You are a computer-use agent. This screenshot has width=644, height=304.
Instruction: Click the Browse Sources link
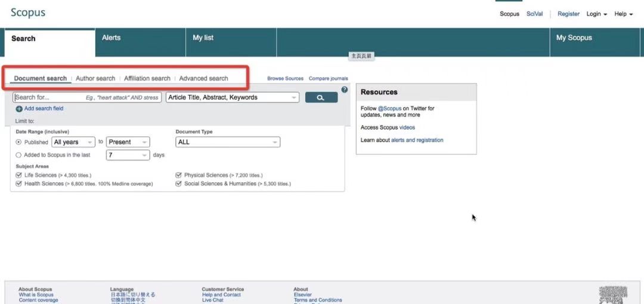click(x=286, y=78)
